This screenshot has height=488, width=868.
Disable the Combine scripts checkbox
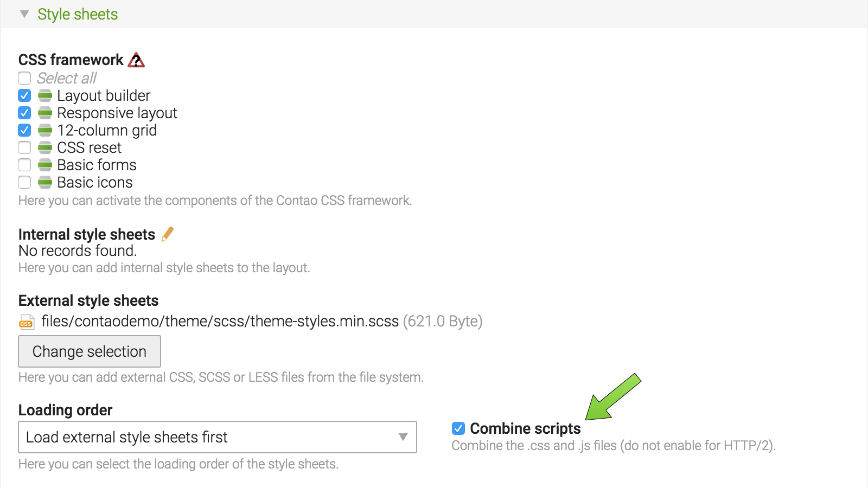[458, 428]
